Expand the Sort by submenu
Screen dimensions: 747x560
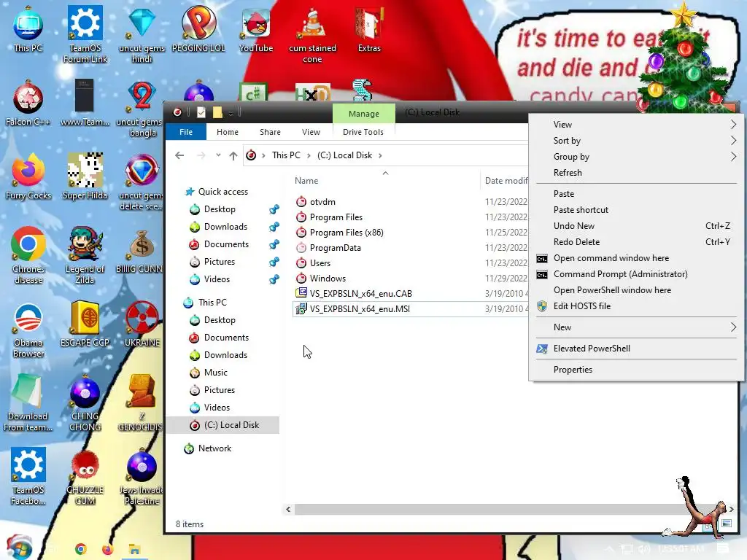[x=636, y=141]
